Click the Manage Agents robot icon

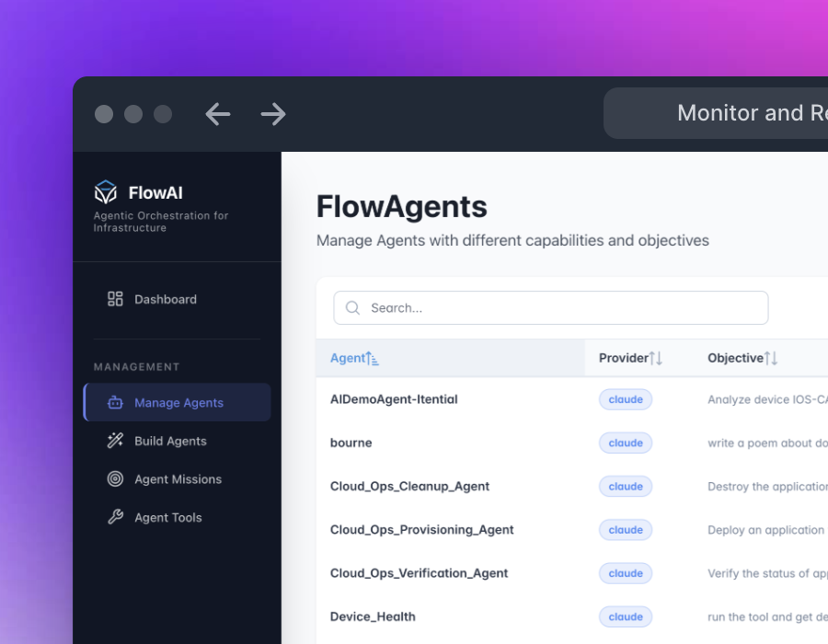[115, 403]
